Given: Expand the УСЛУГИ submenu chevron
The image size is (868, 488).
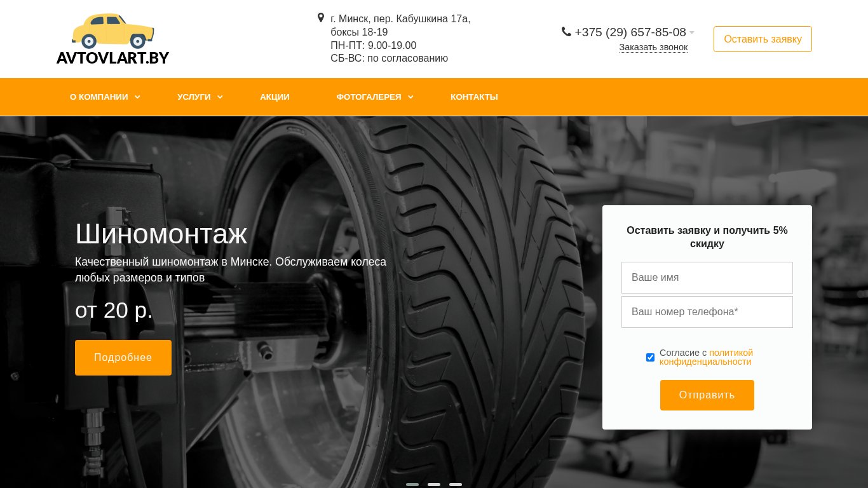Looking at the screenshot, I should pos(220,97).
